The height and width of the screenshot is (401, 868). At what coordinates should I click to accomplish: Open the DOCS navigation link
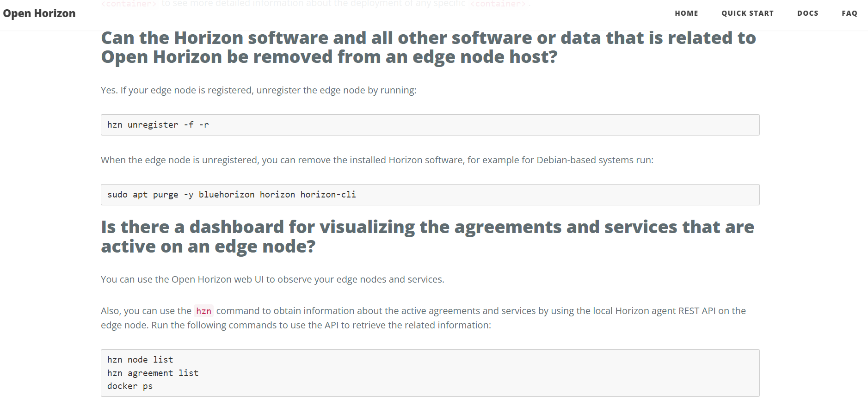[x=807, y=13]
